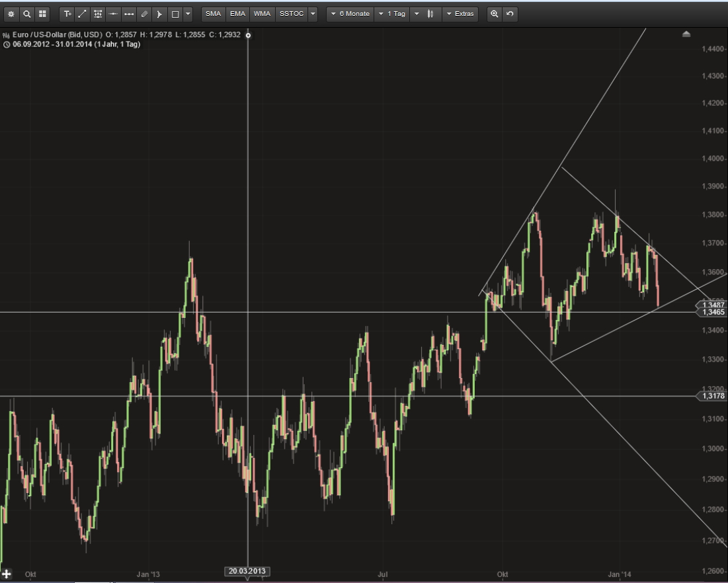728x583 pixels.
Task: Toggle the SMA indicator
Action: point(213,13)
